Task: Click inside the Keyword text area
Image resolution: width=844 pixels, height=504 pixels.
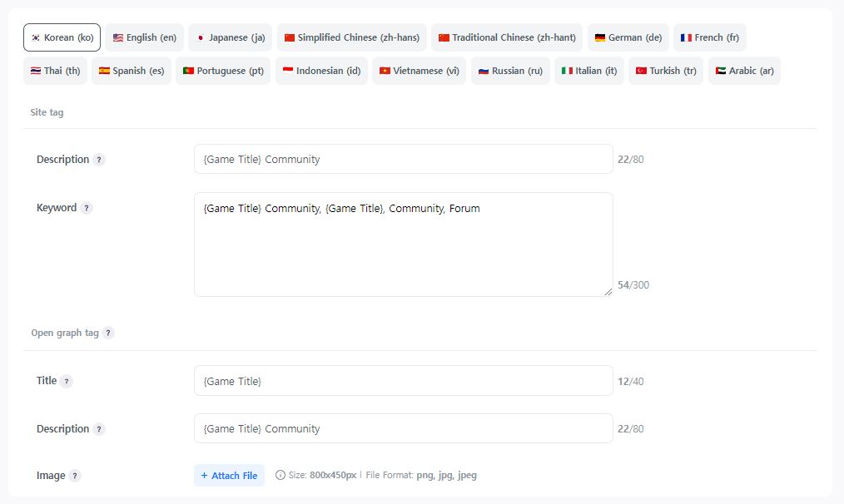Action: point(403,245)
